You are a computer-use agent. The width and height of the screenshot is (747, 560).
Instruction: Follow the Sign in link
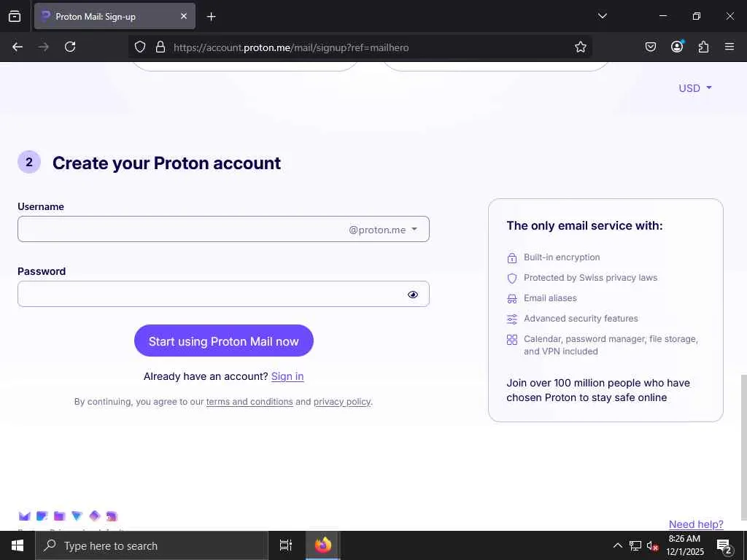pyautogui.click(x=287, y=376)
